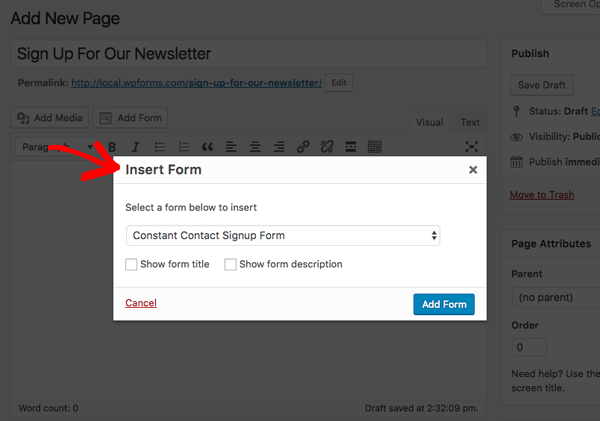The height and width of the screenshot is (421, 600).
Task: Click the Cancel link in the dialog
Action: click(141, 303)
